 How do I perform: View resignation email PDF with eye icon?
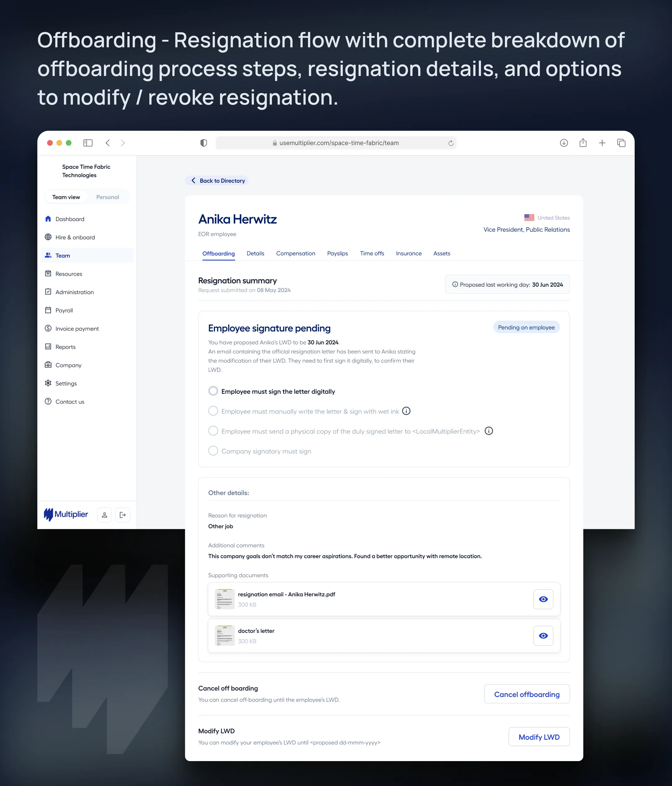pos(543,599)
